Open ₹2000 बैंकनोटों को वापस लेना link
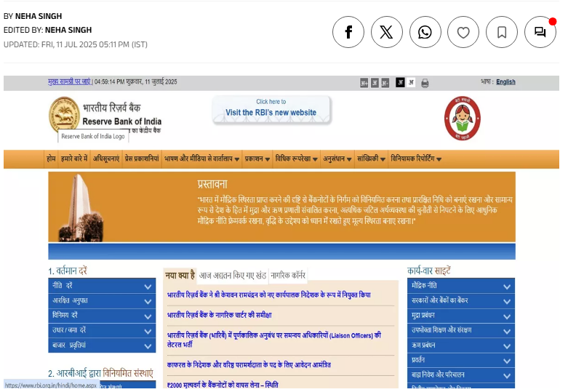The image size is (568, 392). pos(223,385)
